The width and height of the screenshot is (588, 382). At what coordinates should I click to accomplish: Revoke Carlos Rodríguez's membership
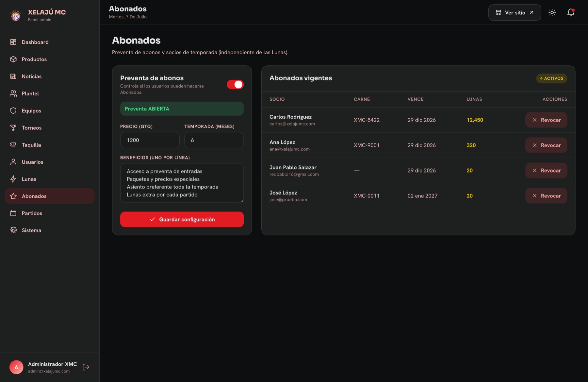(546, 120)
